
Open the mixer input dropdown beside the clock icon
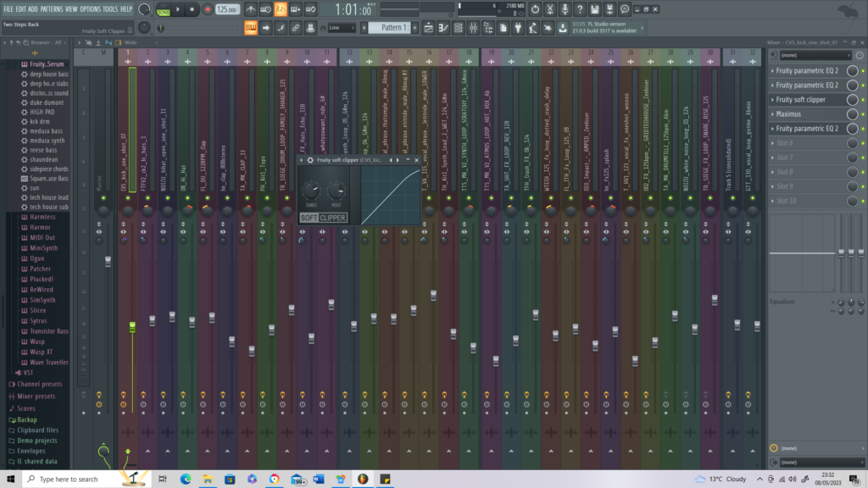[815, 55]
